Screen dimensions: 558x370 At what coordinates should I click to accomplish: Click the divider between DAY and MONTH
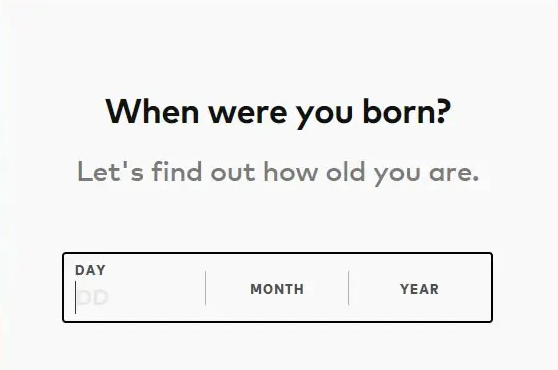coord(205,288)
